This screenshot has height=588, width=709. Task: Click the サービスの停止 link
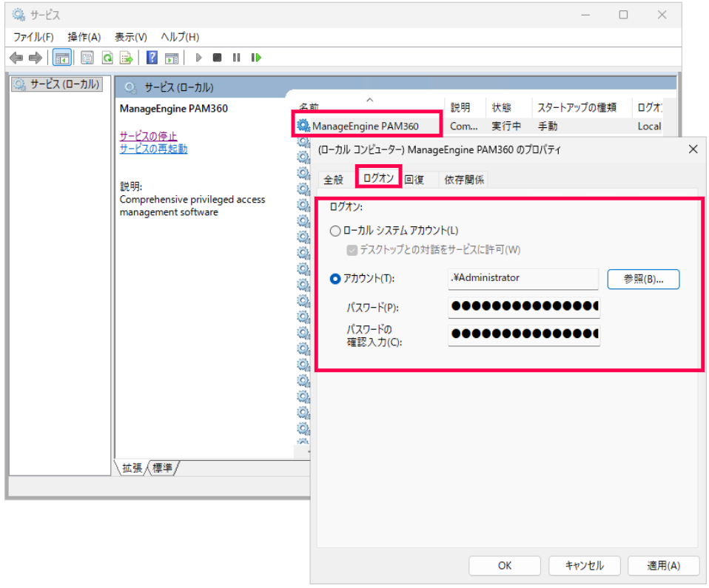pos(148,135)
